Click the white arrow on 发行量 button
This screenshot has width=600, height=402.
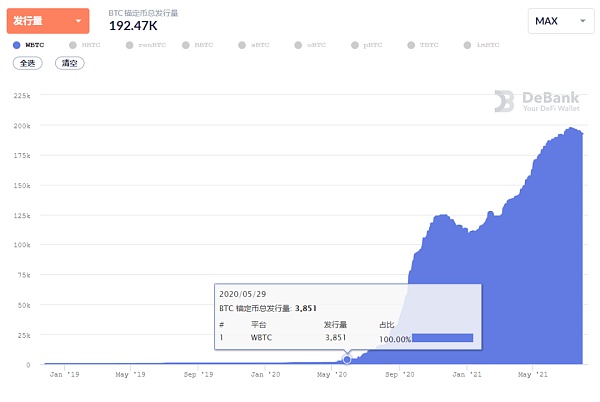pyautogui.click(x=78, y=21)
